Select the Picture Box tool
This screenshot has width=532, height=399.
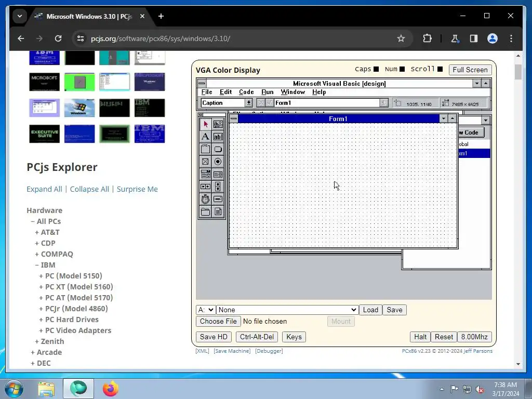(x=218, y=124)
